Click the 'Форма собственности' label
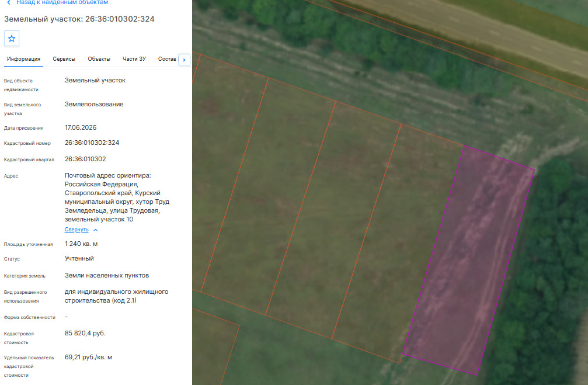588x385 pixels. pyautogui.click(x=29, y=317)
